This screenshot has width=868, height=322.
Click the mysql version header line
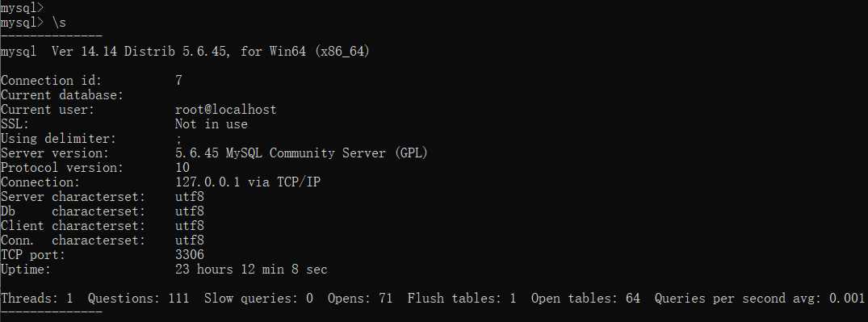186,52
